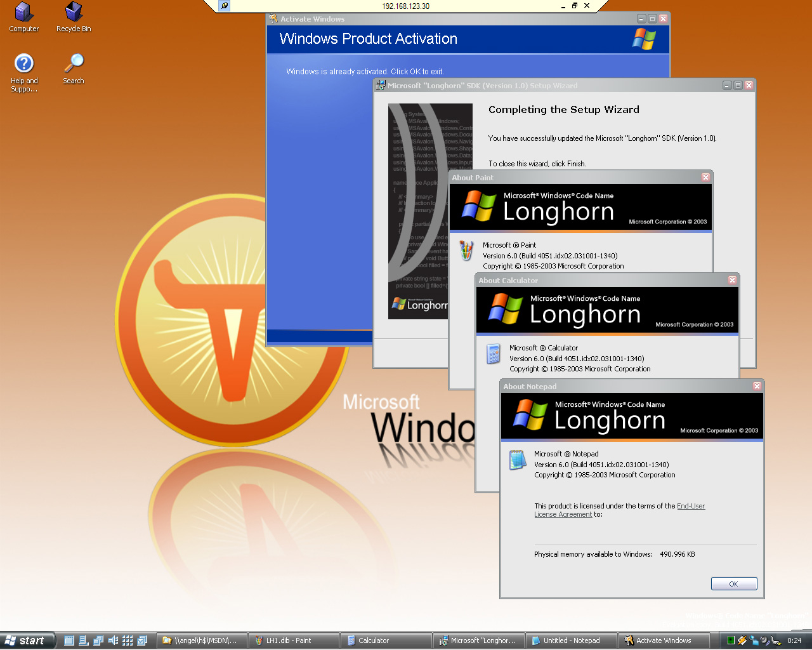This screenshot has height=650, width=812.
Task: Close the remote desktop connection bar
Action: [587, 6]
